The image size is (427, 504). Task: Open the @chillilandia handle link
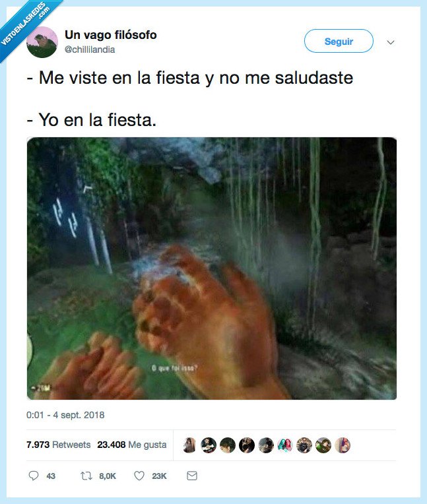coord(90,49)
